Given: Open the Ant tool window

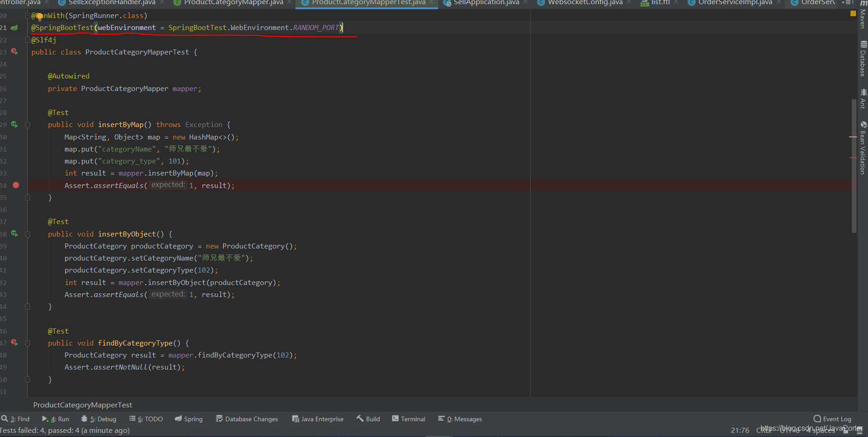Looking at the screenshot, I should (862, 98).
